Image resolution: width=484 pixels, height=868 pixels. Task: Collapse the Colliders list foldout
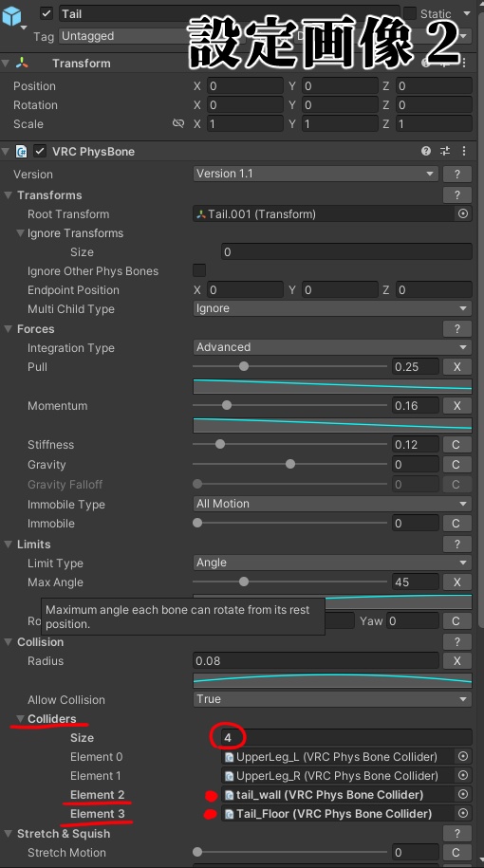[x=20, y=718]
